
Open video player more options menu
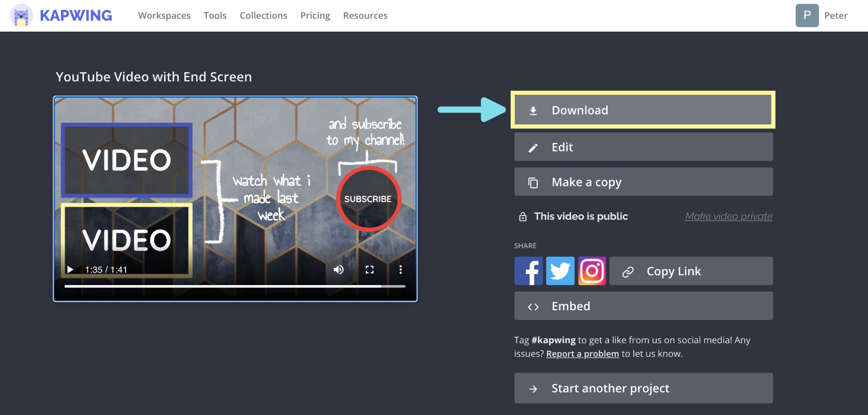point(400,270)
